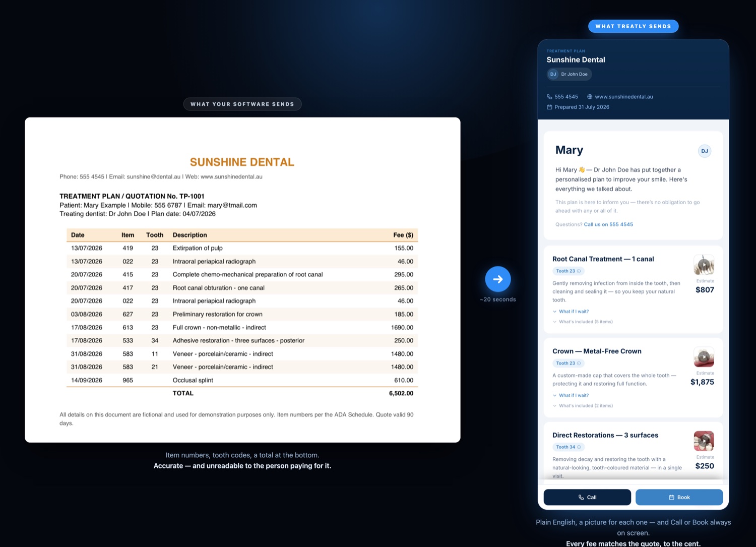This screenshot has height=547, width=756.
Task: Click the 'Mary' card heading
Action: point(569,150)
